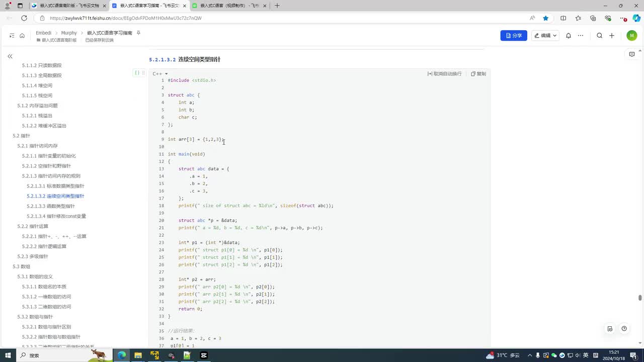Toggle the navigation menu icon beside home
Viewport: 644px width, 362px height.
12,36
